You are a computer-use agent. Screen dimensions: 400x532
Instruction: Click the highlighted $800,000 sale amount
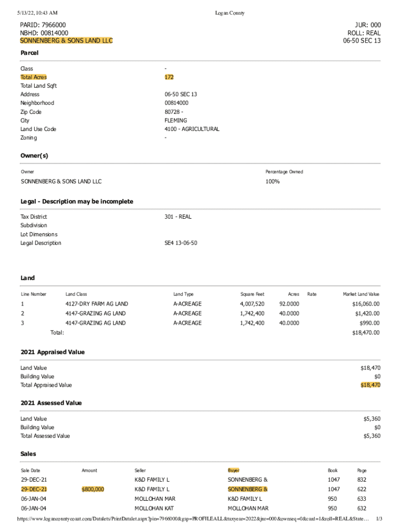point(93,489)
